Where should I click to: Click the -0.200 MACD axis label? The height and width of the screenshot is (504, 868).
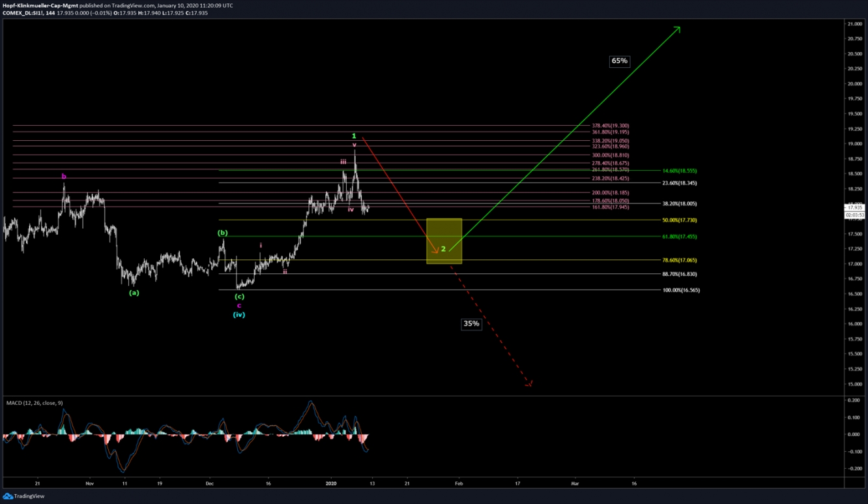(x=854, y=469)
